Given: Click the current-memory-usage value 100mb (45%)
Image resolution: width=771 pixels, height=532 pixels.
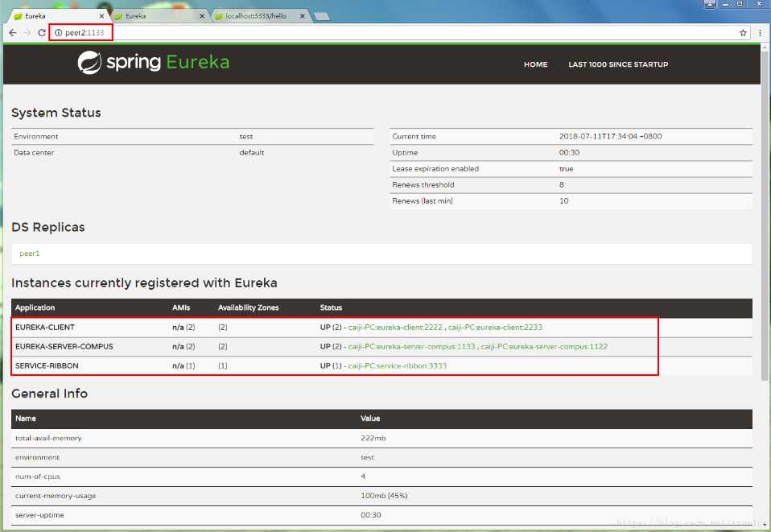Looking at the screenshot, I should coord(384,496).
